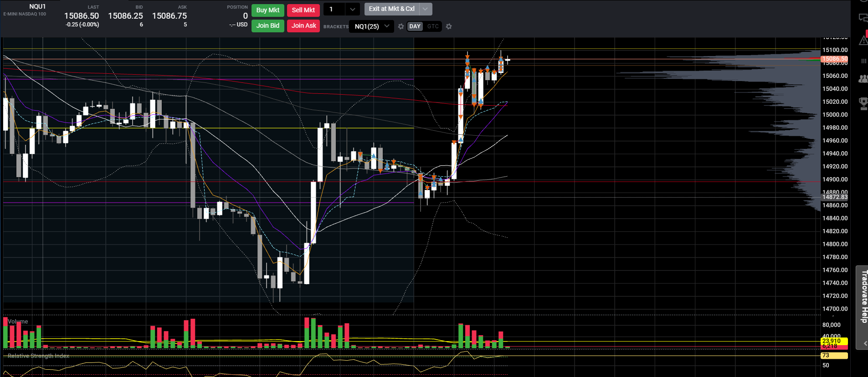Click the 14900.00 price axis label

(x=835, y=179)
